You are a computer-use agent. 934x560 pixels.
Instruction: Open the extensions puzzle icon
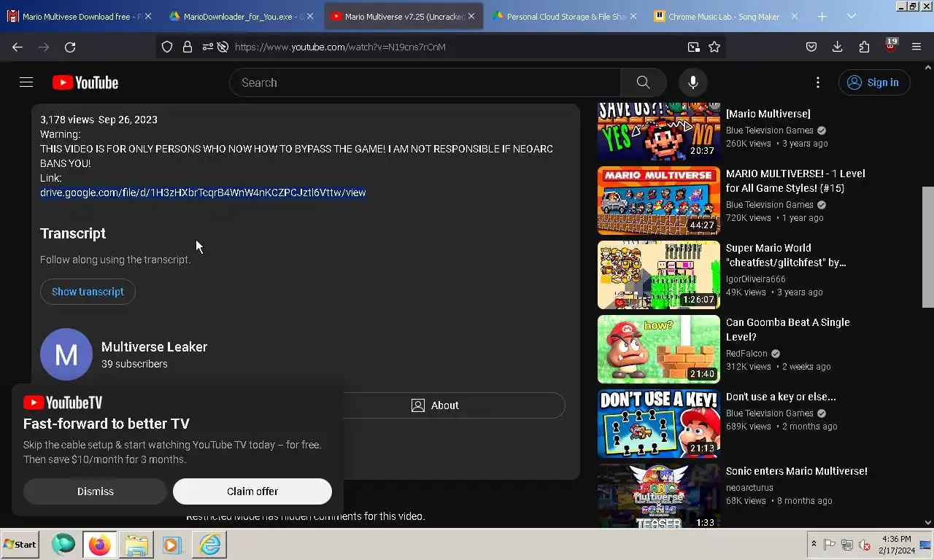(864, 47)
